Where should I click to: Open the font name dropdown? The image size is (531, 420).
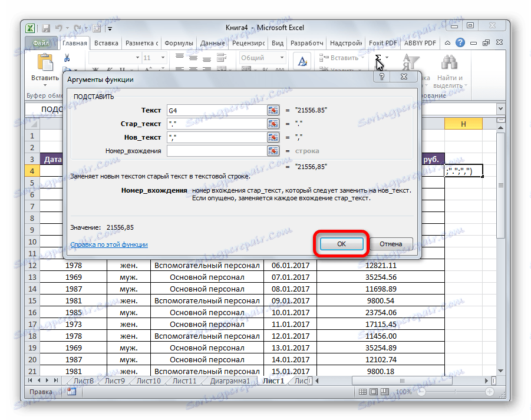[x=137, y=58]
